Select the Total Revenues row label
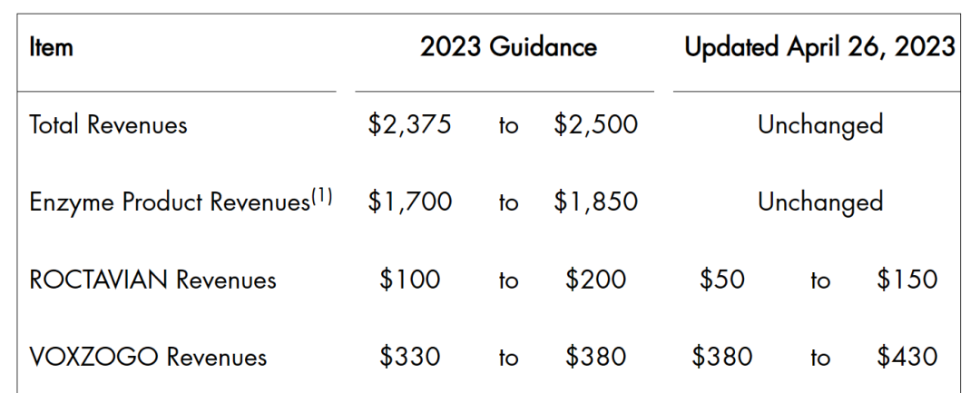980x393 pixels. point(108,125)
